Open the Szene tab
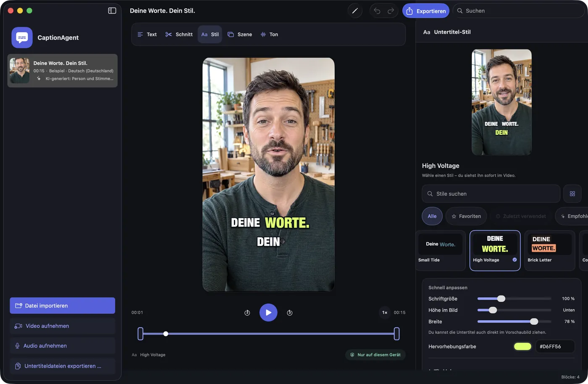588x384 pixels. pos(240,34)
